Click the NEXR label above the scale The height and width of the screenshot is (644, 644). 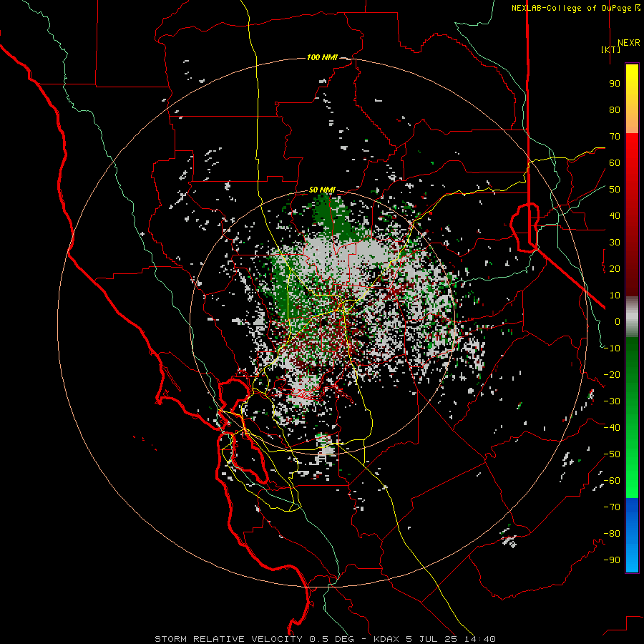point(628,43)
